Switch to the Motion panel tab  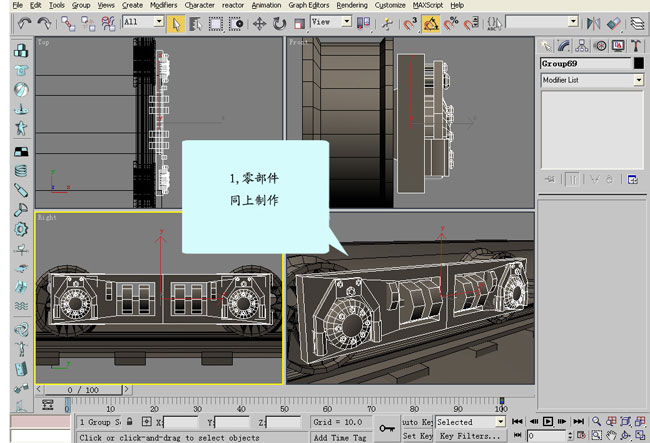click(600, 46)
